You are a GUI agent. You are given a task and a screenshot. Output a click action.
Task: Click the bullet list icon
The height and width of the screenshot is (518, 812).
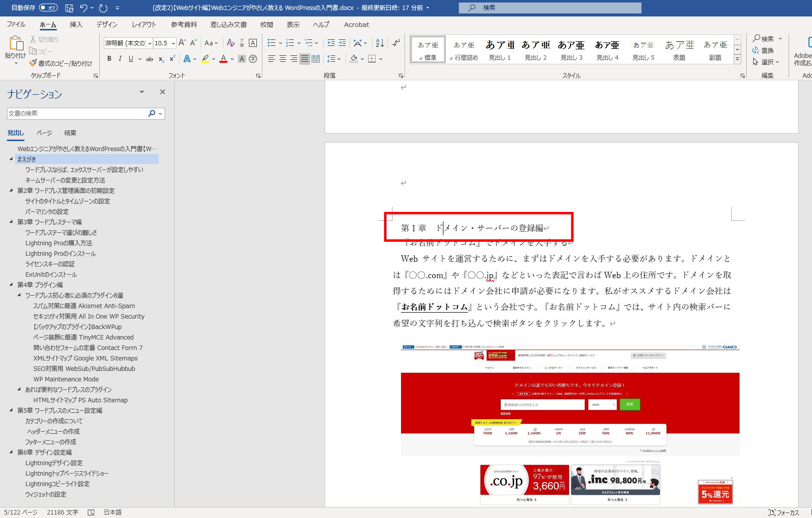pyautogui.click(x=271, y=43)
